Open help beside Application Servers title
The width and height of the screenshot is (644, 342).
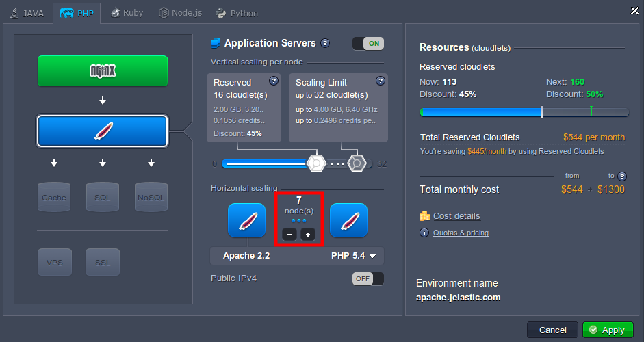[x=325, y=43]
